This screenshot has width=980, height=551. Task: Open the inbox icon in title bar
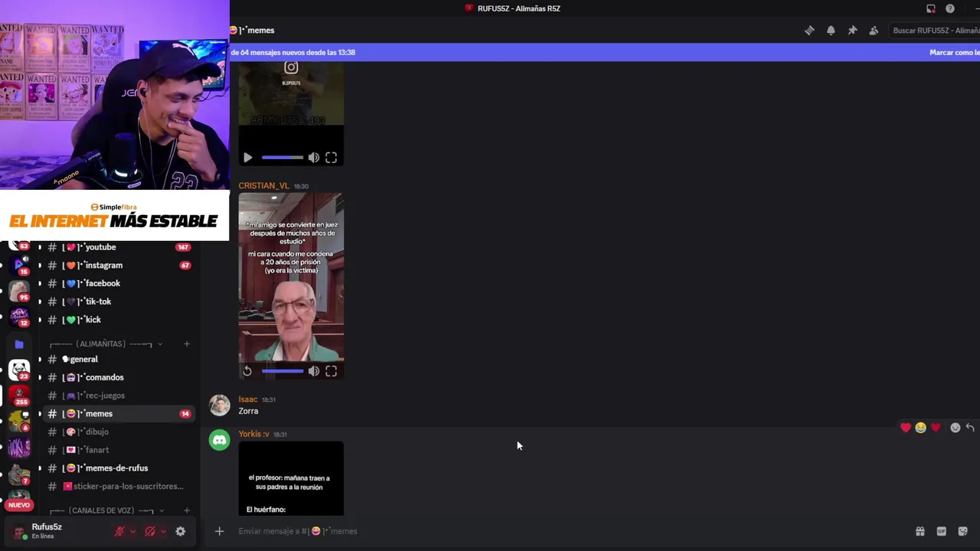click(931, 8)
